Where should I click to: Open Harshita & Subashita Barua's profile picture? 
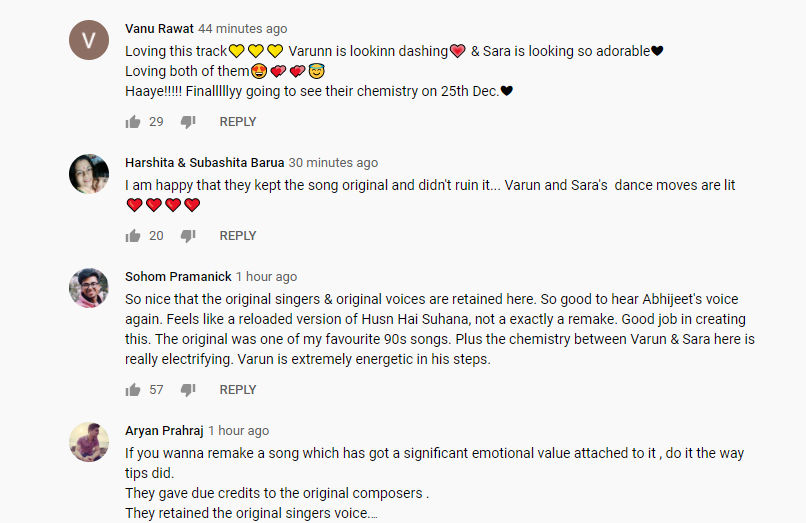[x=88, y=174]
